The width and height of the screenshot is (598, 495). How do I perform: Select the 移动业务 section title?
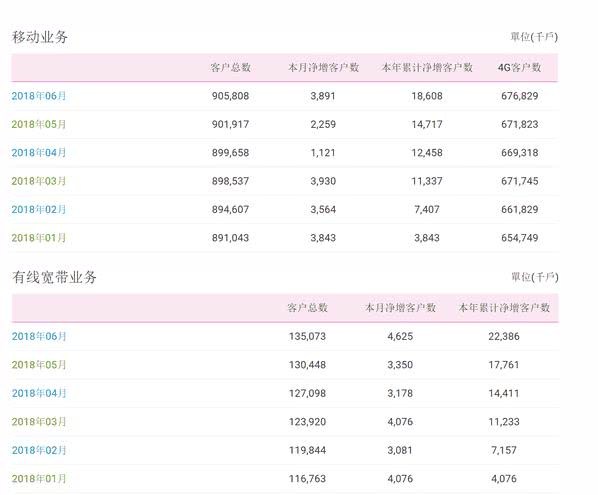[40, 37]
